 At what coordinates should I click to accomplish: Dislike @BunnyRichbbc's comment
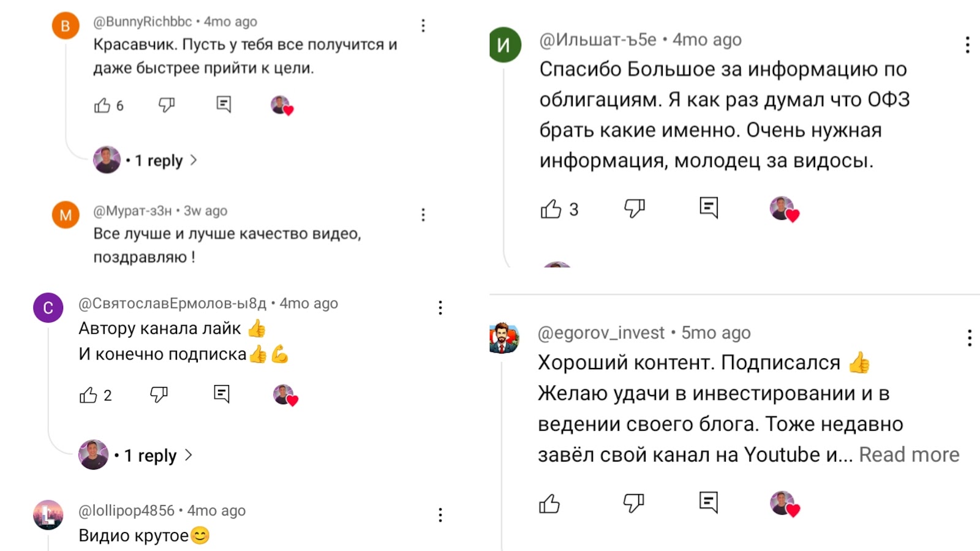coord(165,105)
